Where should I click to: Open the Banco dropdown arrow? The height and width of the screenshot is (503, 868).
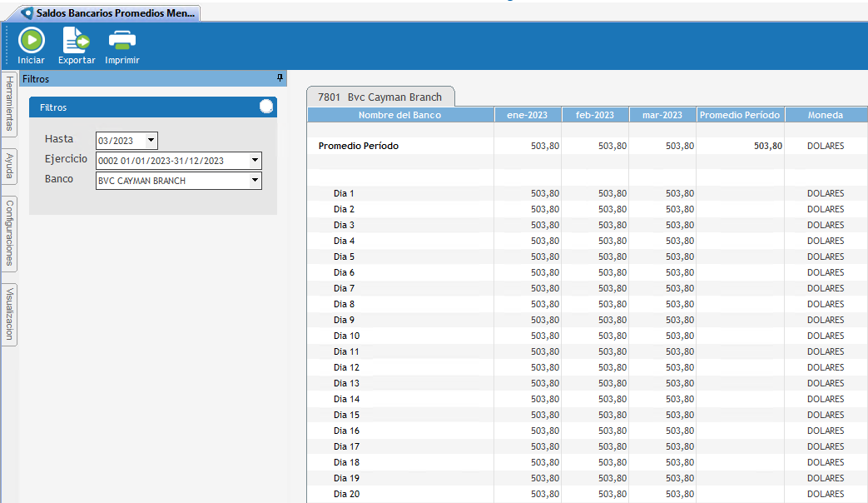click(255, 180)
